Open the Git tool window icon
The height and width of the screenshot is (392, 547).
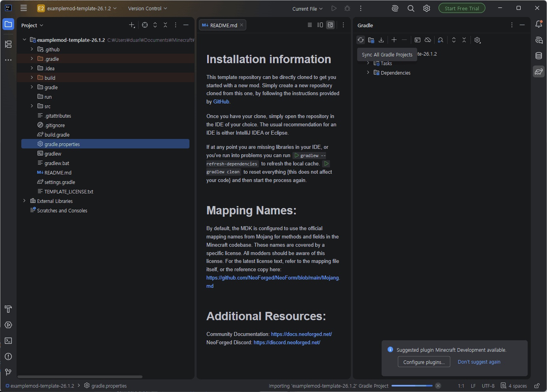click(x=8, y=372)
